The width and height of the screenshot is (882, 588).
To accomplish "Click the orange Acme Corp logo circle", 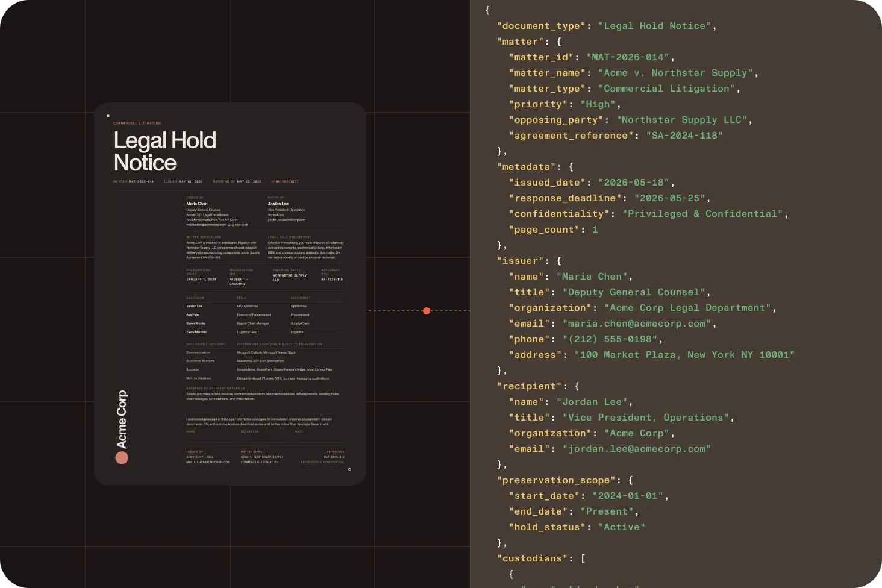I will [x=122, y=458].
